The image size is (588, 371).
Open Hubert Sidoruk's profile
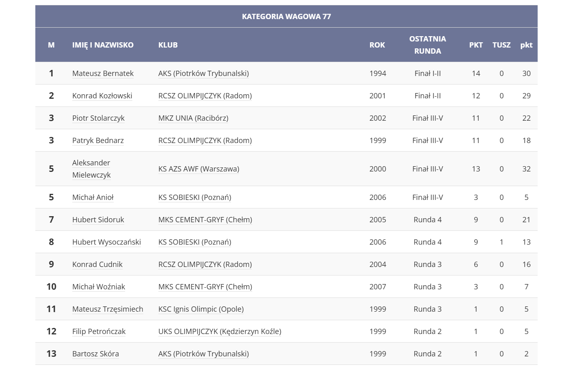98,220
